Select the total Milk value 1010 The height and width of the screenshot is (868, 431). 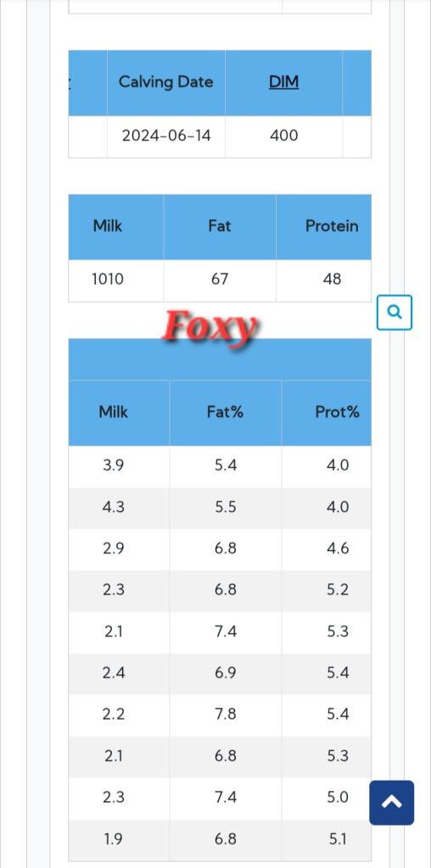(x=108, y=280)
